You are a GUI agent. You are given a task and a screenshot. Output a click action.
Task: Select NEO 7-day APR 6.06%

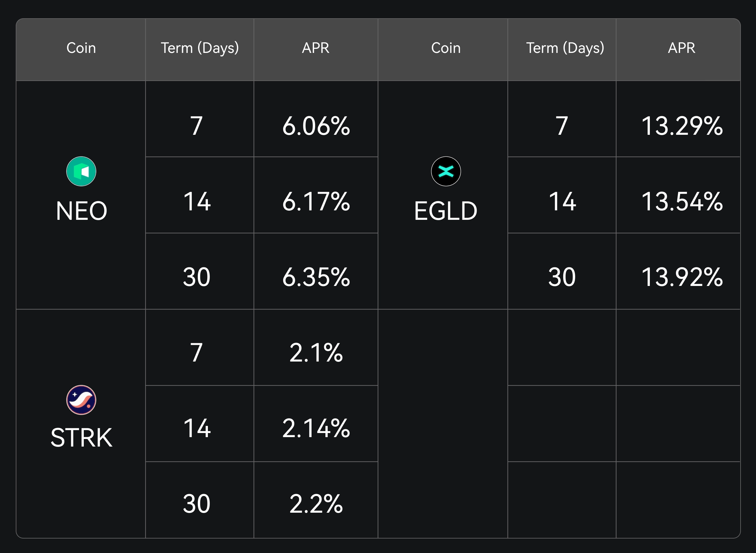(316, 126)
